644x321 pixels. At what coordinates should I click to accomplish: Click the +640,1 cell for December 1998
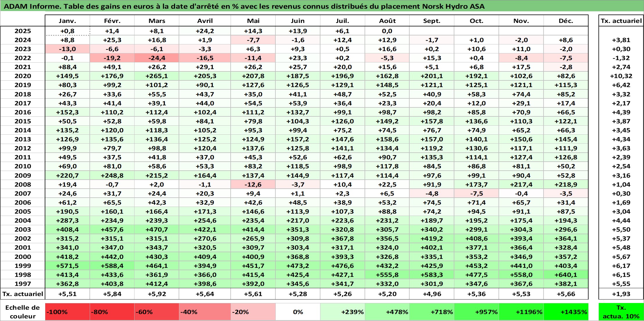566,275
